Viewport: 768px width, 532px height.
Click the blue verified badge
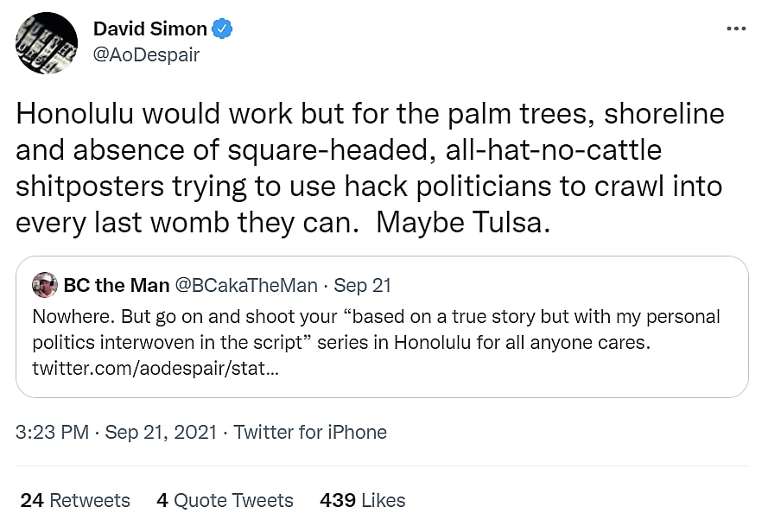click(x=224, y=29)
